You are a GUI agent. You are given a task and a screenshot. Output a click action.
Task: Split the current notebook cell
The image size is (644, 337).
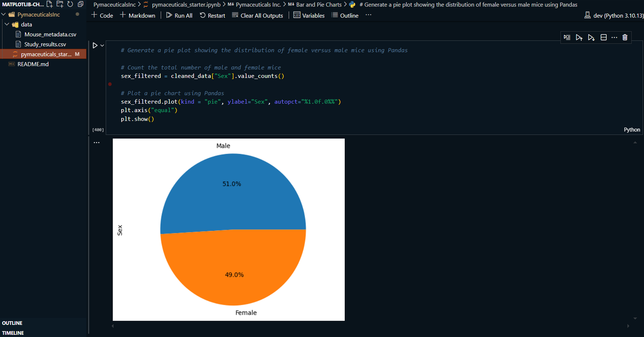tap(603, 37)
